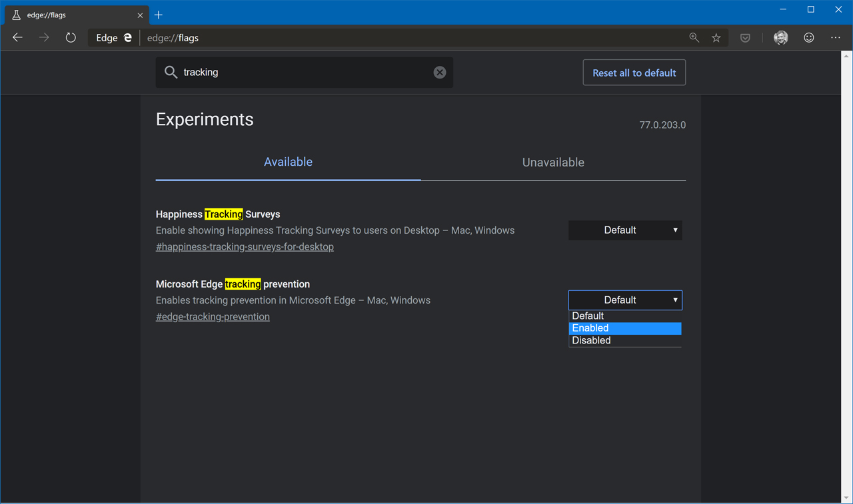Click the back navigation arrow
Viewport: 853px width, 504px height.
[18, 38]
